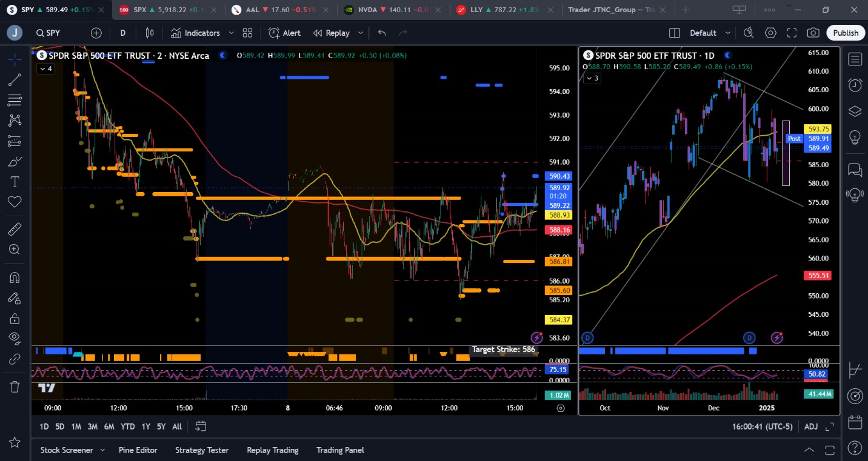Image resolution: width=868 pixels, height=461 pixels.
Task: Start bar Replay mode
Action: tap(332, 33)
